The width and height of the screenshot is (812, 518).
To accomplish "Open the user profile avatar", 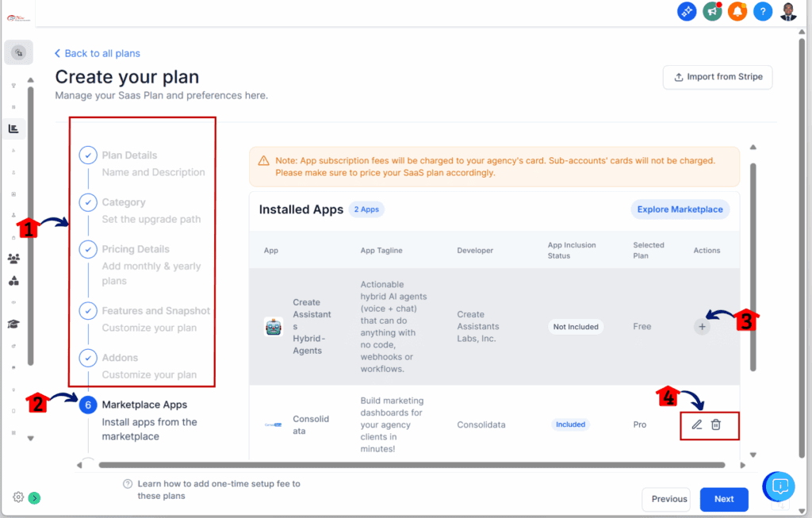I will point(788,11).
